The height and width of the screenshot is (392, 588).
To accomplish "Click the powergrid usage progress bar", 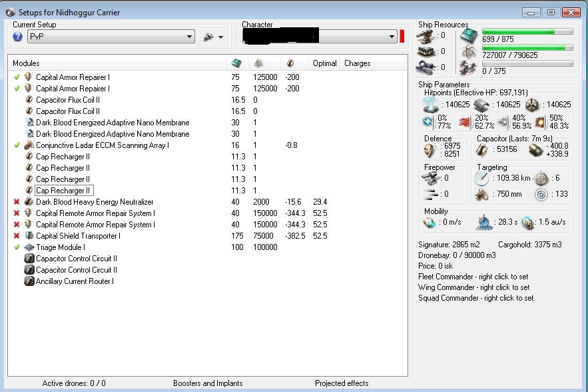I will coord(527,47).
